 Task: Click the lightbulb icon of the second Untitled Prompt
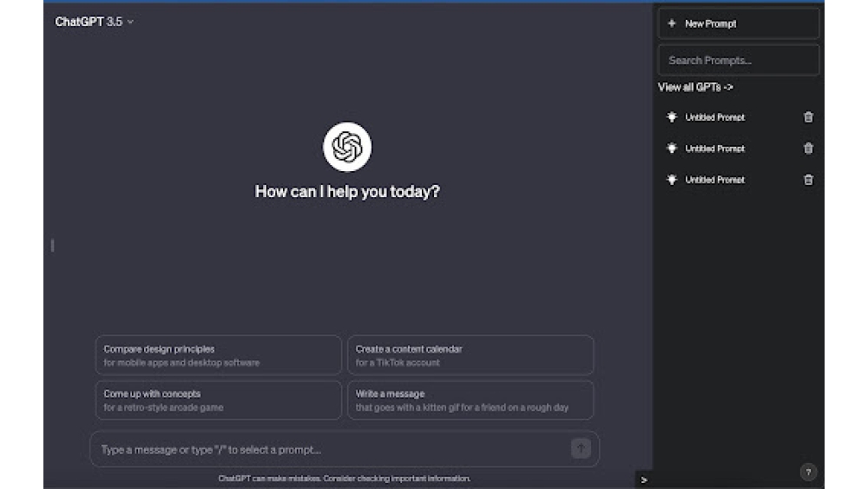click(672, 149)
